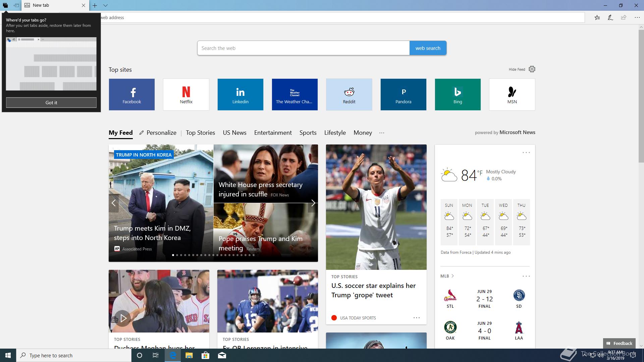Viewport: 644px width, 362px height.
Task: Open Trump meets Kim in DMZ story
Action: pyautogui.click(x=161, y=203)
